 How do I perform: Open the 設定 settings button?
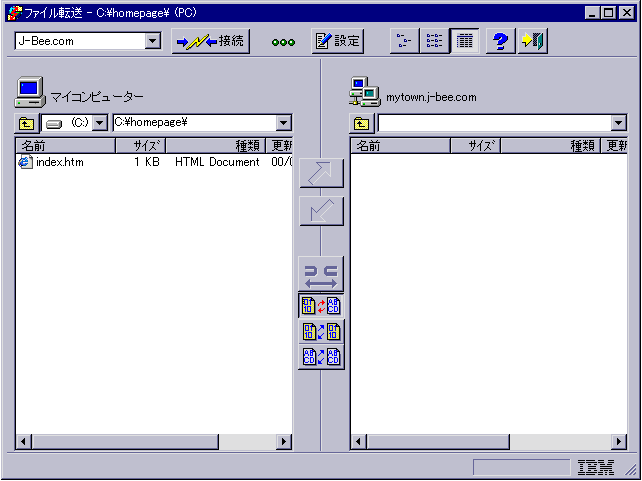pos(338,41)
